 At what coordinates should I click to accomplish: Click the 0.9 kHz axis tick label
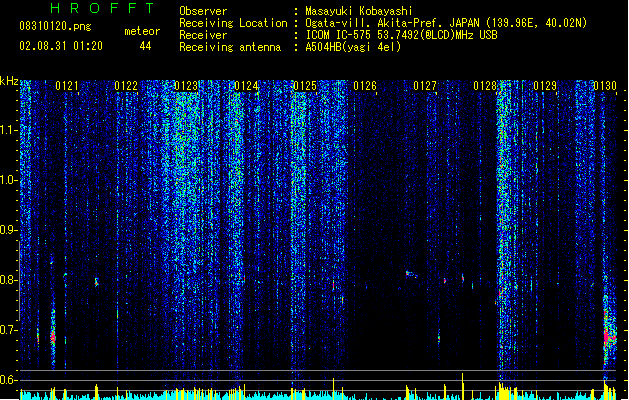9,230
